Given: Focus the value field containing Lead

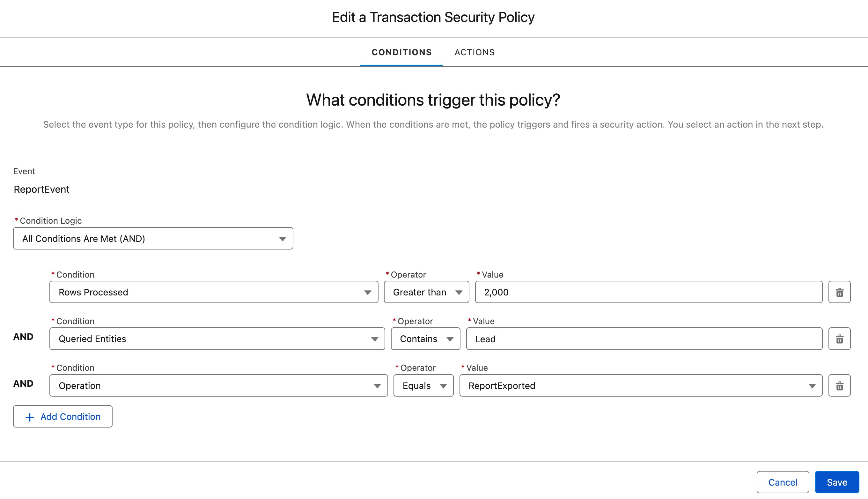Looking at the screenshot, I should [644, 339].
